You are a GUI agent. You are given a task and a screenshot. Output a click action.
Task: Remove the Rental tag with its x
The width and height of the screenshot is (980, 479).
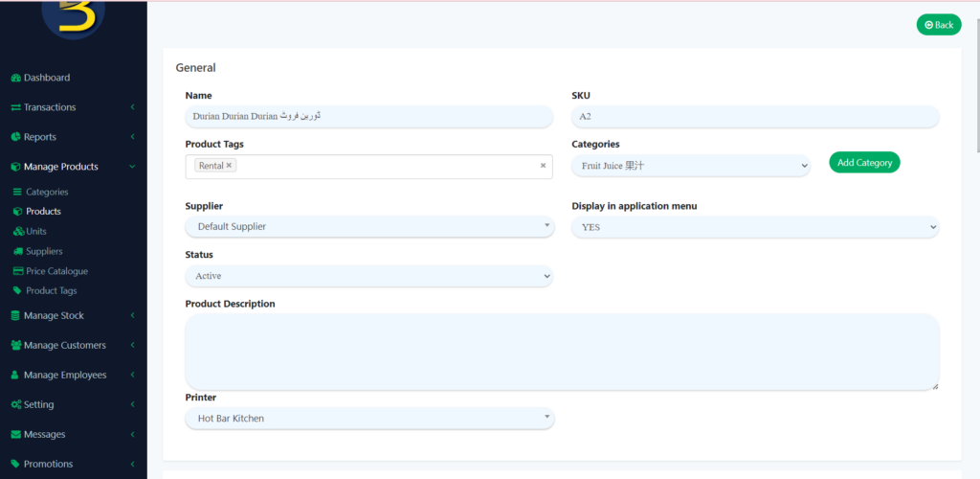229,166
